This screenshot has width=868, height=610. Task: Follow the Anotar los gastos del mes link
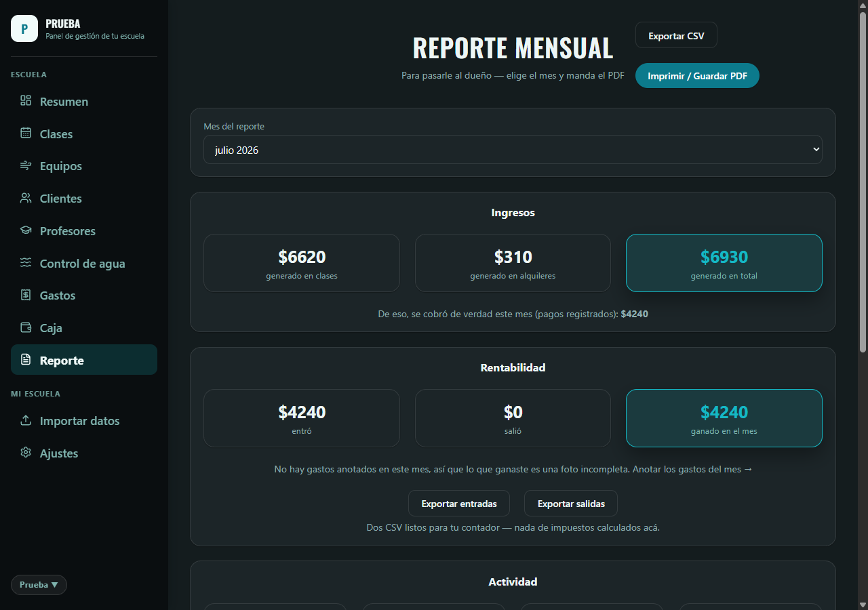point(692,469)
